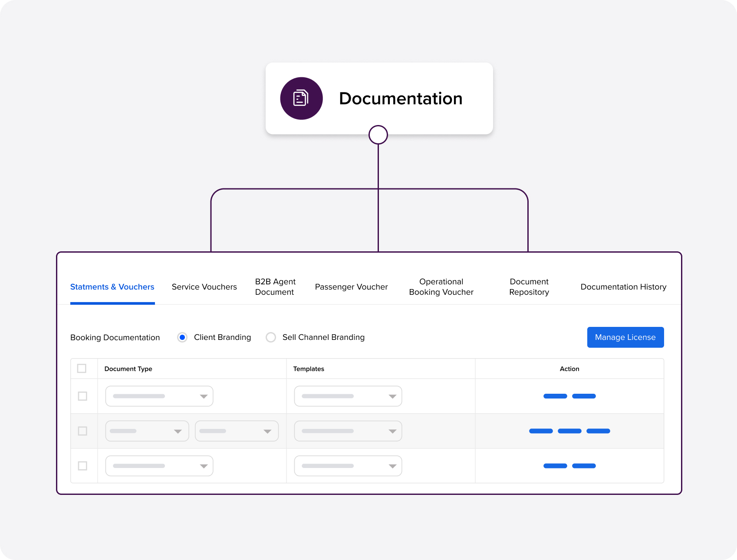Click last of three actions in second row
This screenshot has height=560, width=737.
pos(598,431)
